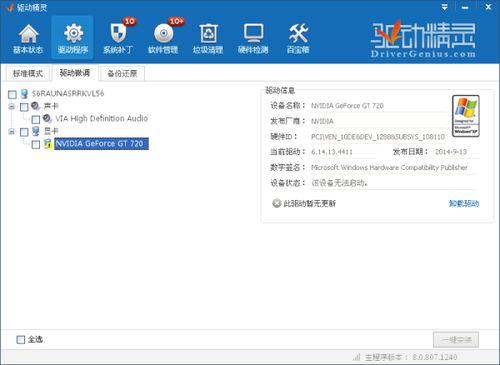Image resolution: width=500 pixels, height=365 pixels.
Task: Tick the S6RAUNASRRKVL56 root checkbox
Action: click(12, 94)
